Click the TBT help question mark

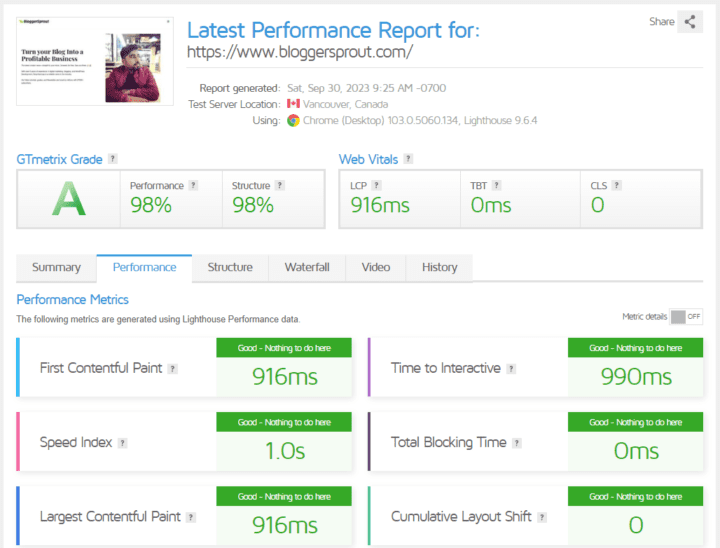[496, 185]
